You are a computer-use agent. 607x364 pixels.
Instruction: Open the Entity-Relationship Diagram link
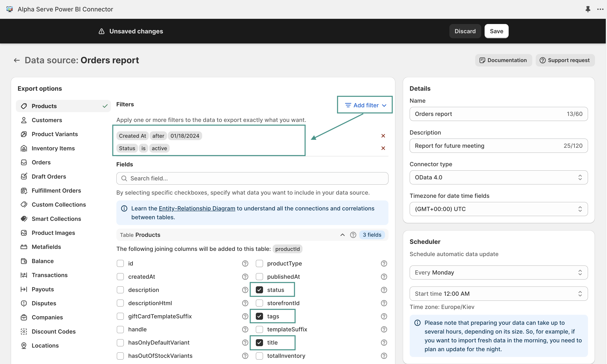pos(197,208)
